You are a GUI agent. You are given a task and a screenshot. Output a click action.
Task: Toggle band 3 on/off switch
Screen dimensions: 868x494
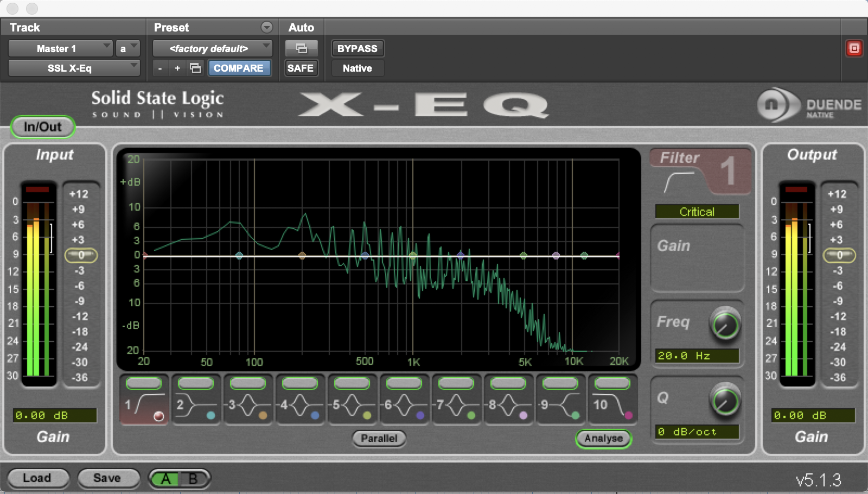tap(248, 383)
